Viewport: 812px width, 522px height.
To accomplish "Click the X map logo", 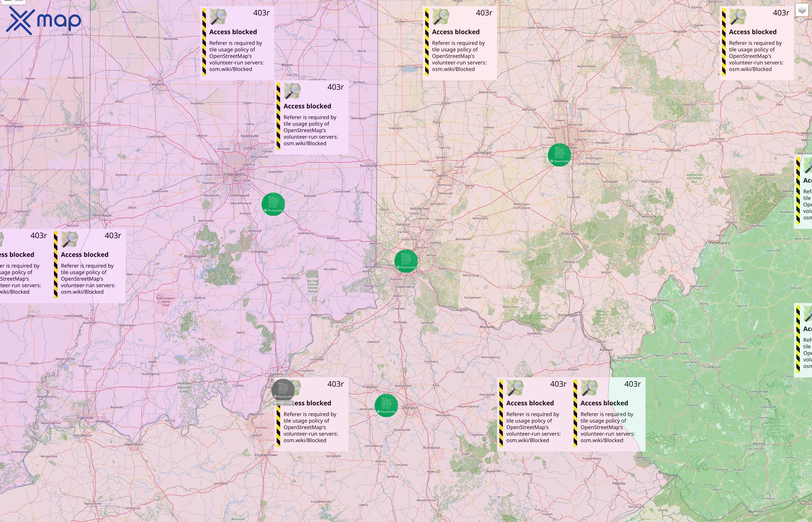I will click(43, 20).
